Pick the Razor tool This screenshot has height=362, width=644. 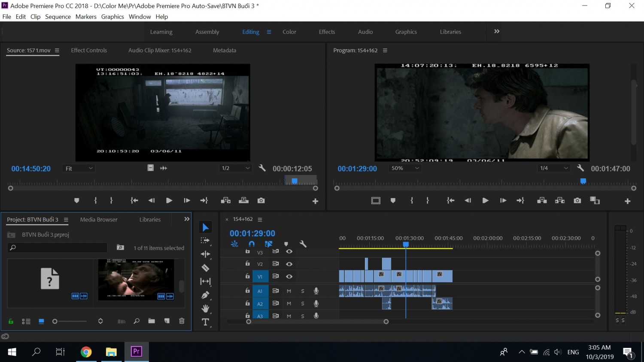point(205,268)
